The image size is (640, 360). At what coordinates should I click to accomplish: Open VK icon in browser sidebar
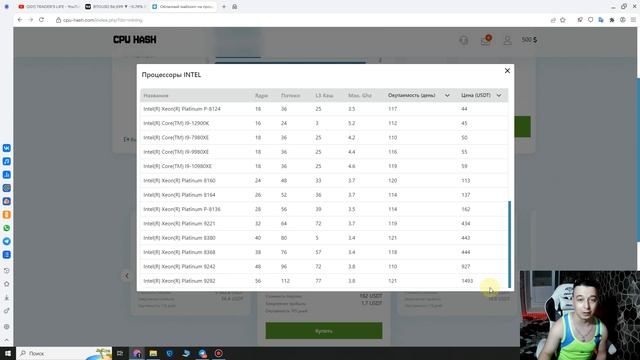pos(7,148)
